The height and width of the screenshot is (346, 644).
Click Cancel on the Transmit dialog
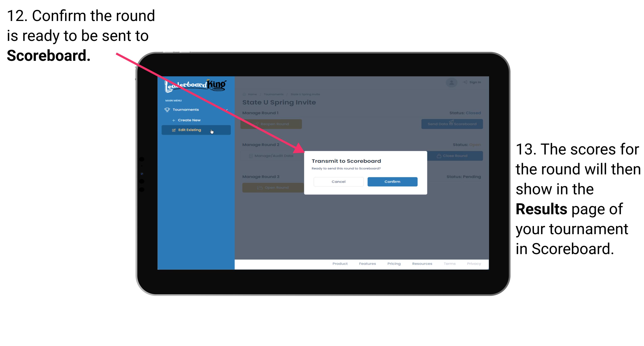coord(338,181)
